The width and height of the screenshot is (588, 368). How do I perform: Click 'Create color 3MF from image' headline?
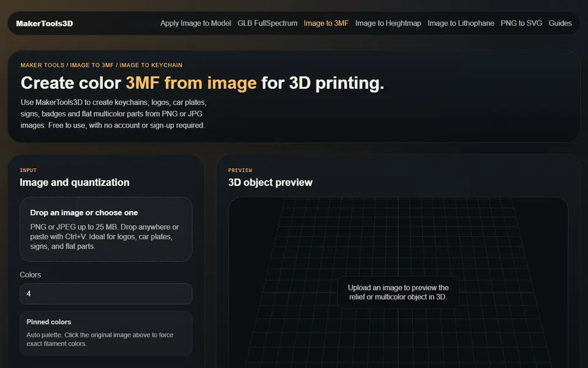point(202,83)
